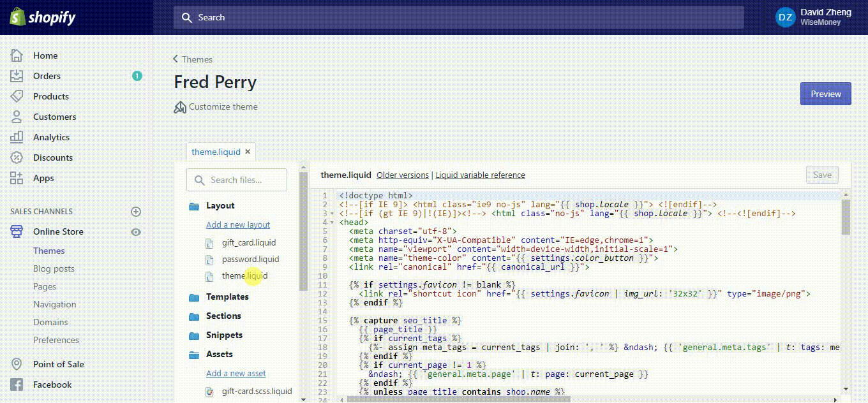Open the theme.liquid file in Layout
868x403 pixels.
coord(244,276)
